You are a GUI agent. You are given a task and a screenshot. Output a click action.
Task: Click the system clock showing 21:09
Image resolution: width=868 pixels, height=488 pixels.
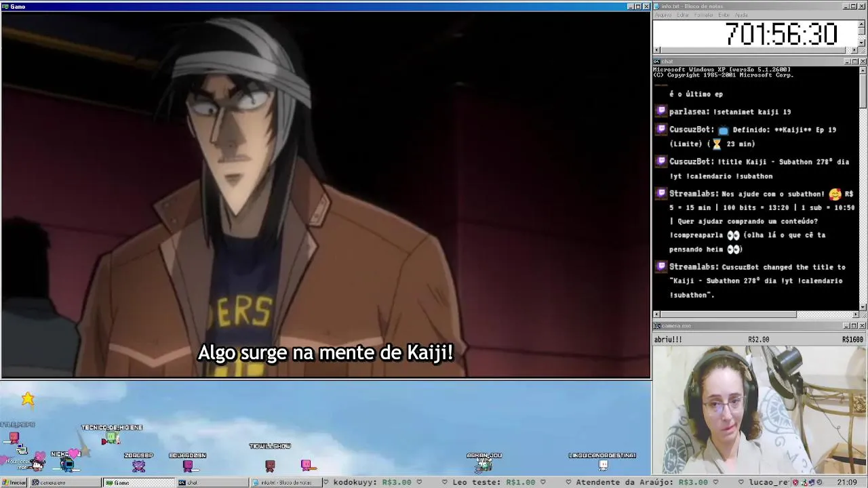pyautogui.click(x=847, y=482)
